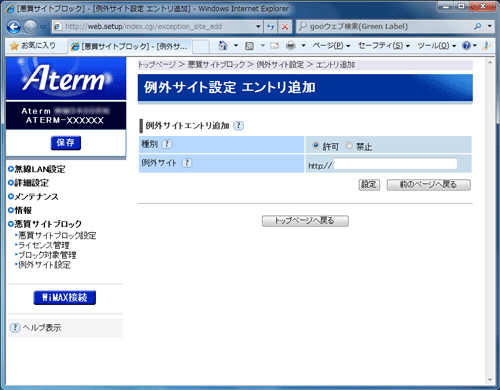
Task: Expand 無線LAN設定 sidebar menu
Action: coord(37,169)
